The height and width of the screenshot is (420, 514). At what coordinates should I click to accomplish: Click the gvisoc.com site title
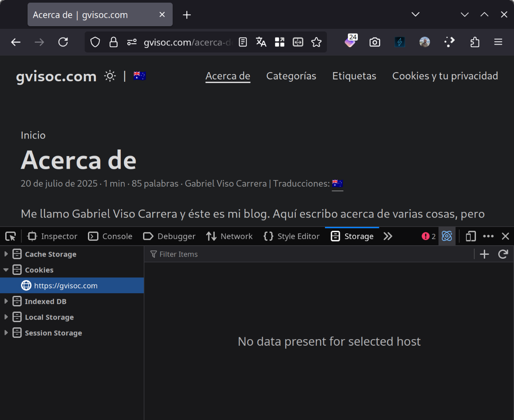(x=56, y=76)
